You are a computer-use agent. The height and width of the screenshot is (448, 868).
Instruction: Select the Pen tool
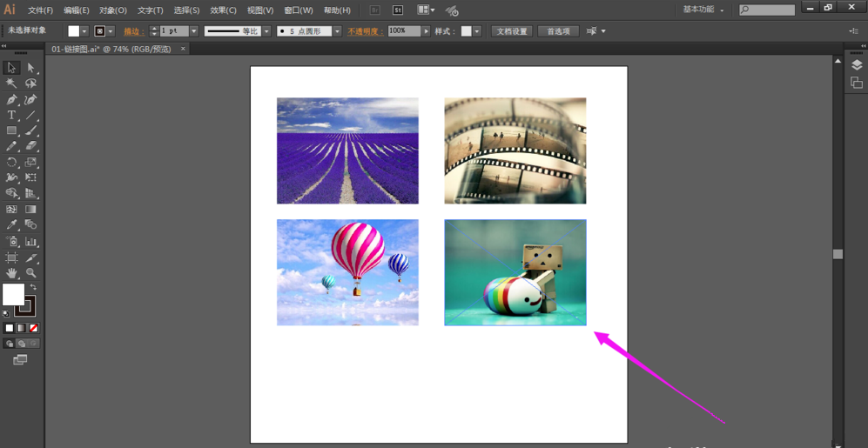12,99
